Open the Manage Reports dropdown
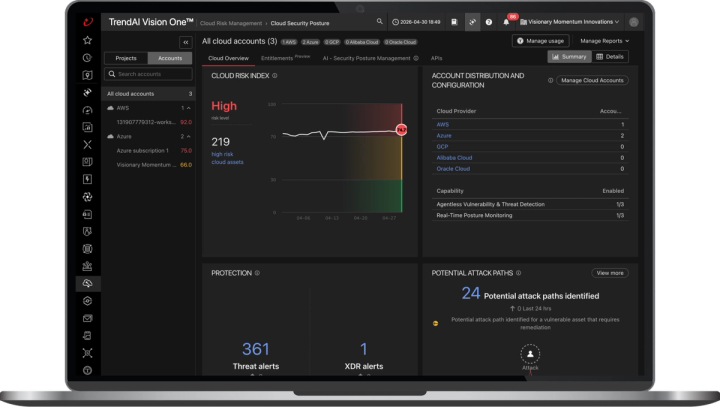This screenshot has width=720, height=407. (x=604, y=41)
